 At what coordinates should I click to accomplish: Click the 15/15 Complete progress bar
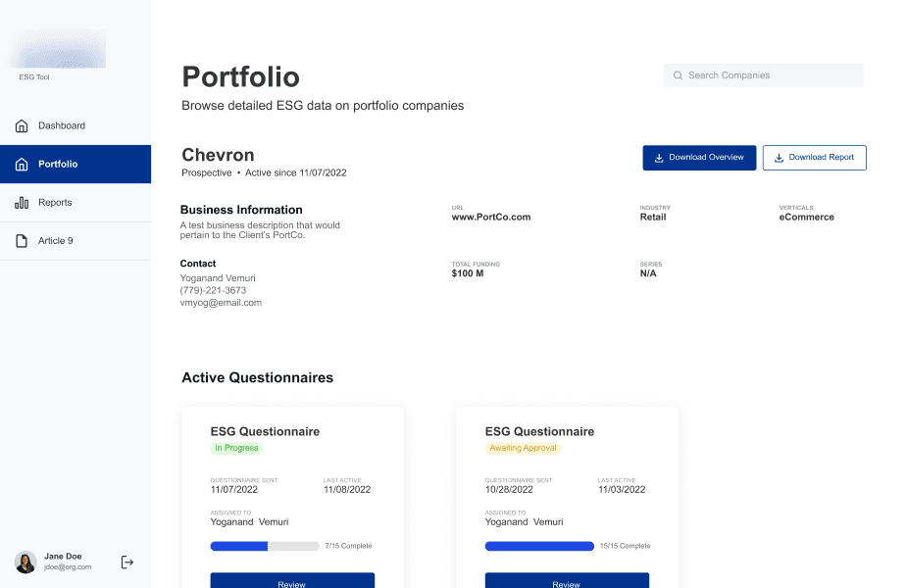pos(539,547)
